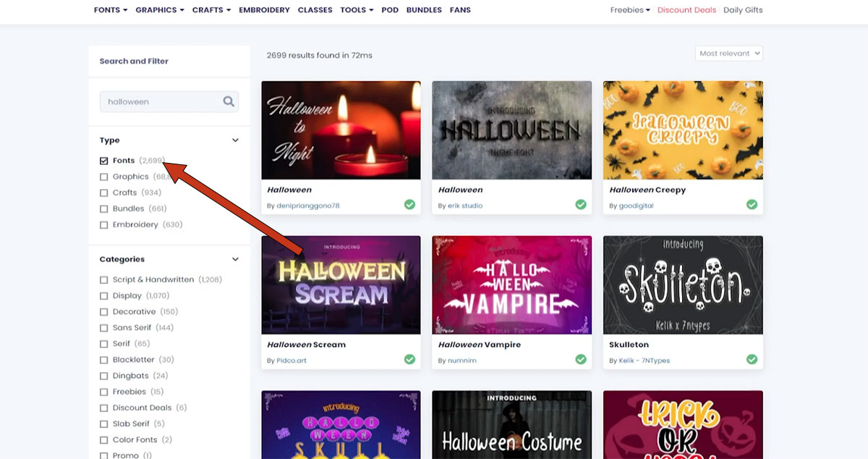This screenshot has width=868, height=459.
Task: Uncheck the Fonts type filter
Action: 103,160
